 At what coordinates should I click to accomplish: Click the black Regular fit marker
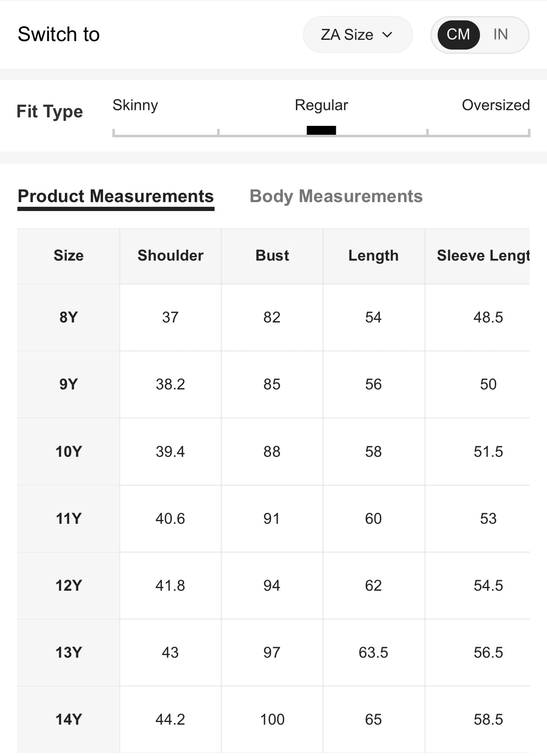[x=321, y=130]
